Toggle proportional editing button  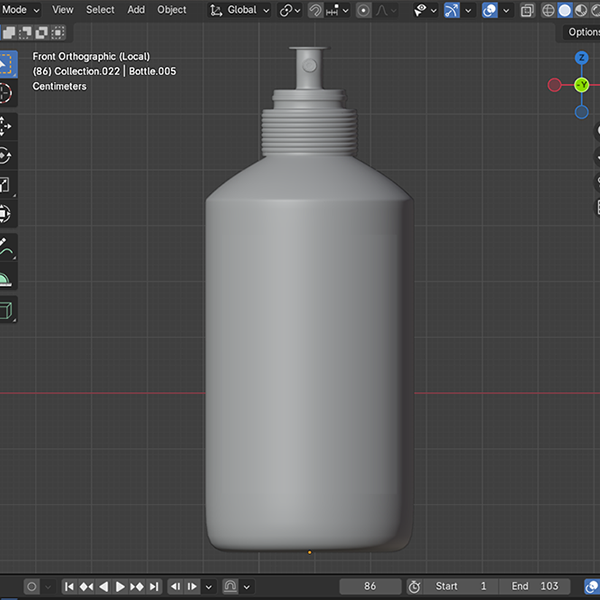coord(363,10)
